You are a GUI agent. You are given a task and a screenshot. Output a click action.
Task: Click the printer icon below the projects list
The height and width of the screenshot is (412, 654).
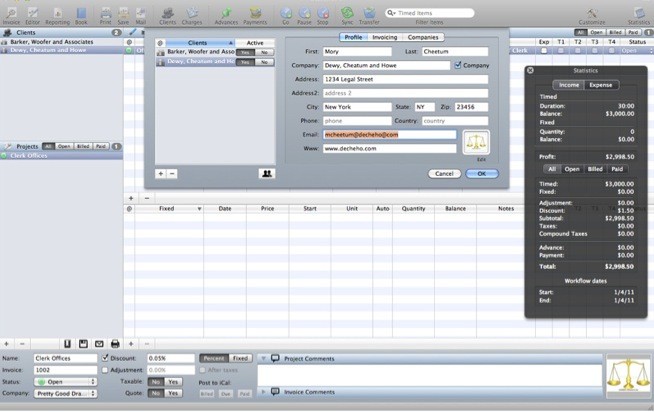115,344
